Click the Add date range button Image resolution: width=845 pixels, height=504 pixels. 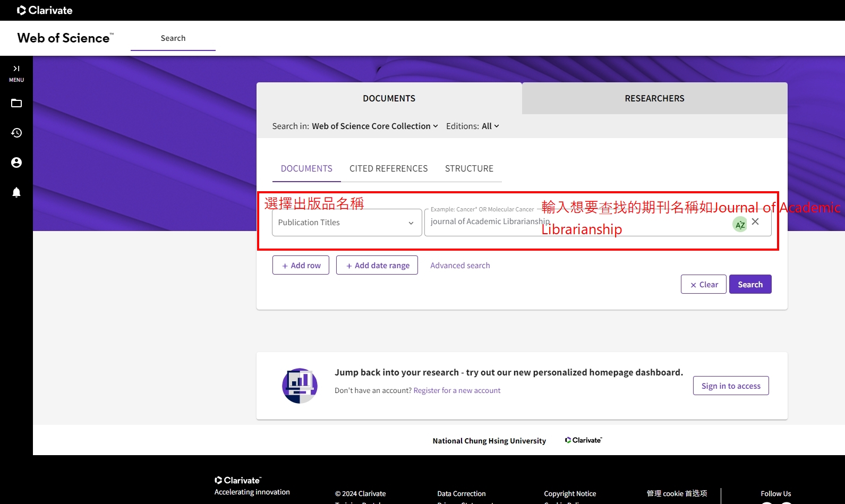[x=377, y=265]
